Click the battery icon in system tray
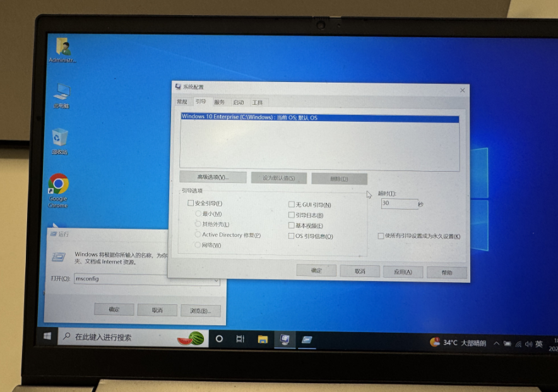This screenshot has width=558, height=392. [x=507, y=343]
